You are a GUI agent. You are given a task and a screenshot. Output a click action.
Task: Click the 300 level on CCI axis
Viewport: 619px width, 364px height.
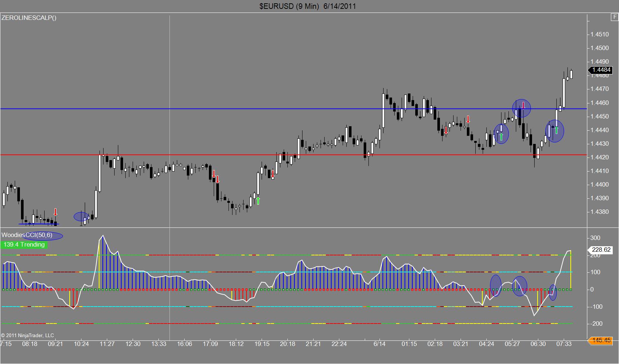point(595,238)
